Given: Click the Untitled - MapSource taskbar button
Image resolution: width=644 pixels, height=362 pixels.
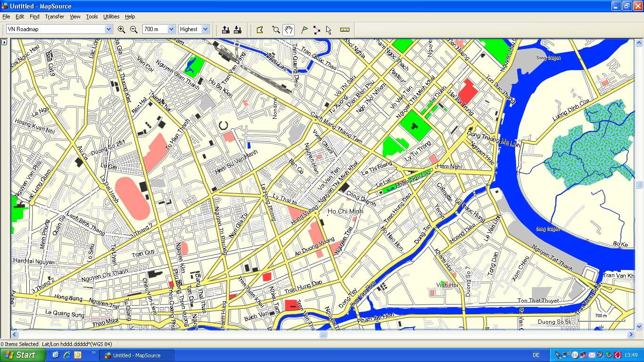Looking at the screenshot, I should [x=136, y=355].
